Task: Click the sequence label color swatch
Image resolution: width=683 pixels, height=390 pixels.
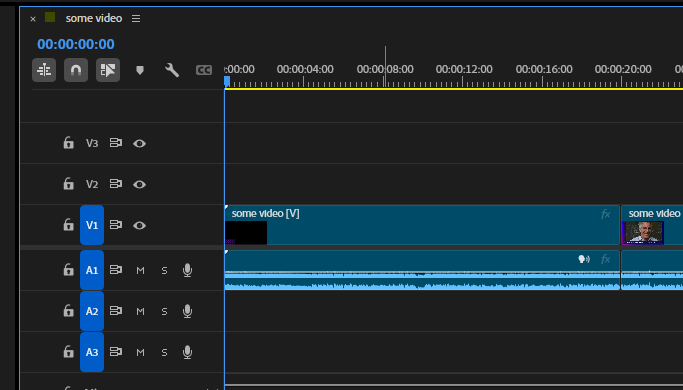Action: [x=50, y=17]
